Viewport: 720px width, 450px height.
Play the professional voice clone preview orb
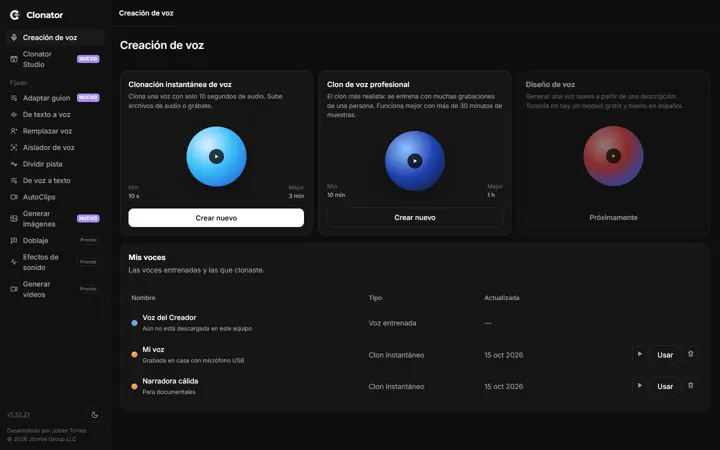coord(415,161)
